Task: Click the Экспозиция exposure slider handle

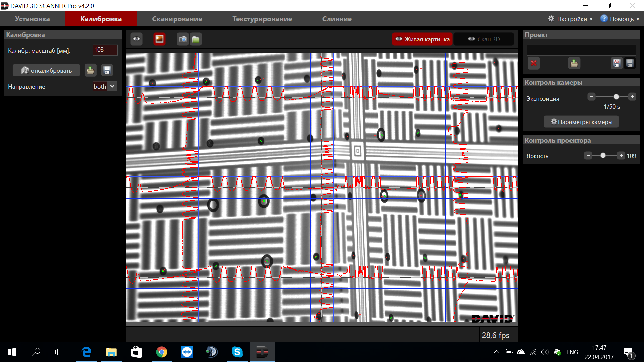Action: (616, 97)
